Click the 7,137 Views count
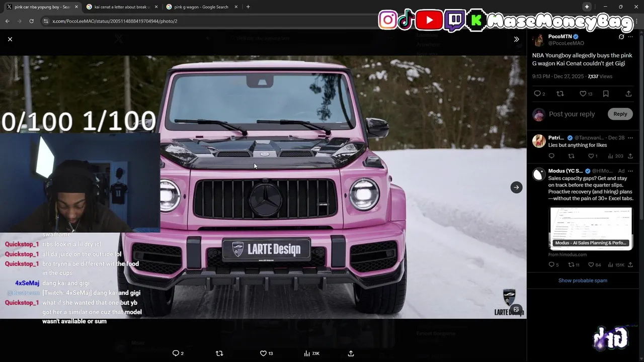 (600, 76)
